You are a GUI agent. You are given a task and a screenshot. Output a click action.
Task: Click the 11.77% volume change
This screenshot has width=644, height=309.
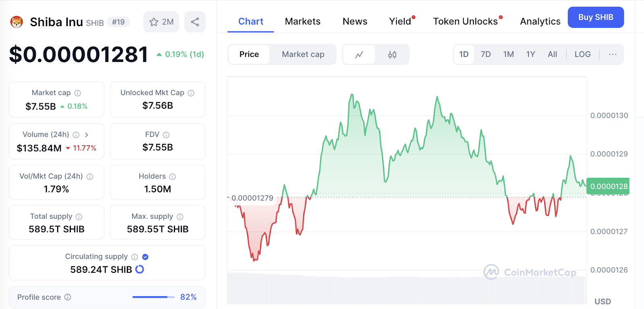(x=81, y=148)
